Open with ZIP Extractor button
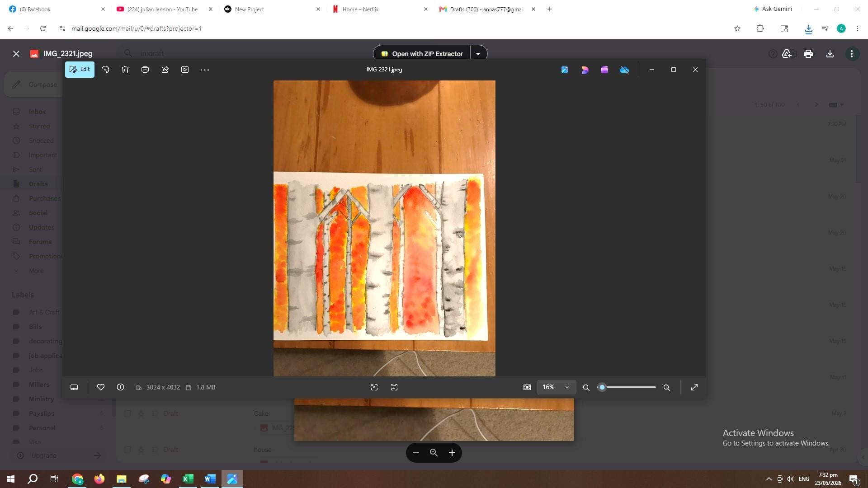This screenshot has height=488, width=868. pyautogui.click(x=422, y=54)
